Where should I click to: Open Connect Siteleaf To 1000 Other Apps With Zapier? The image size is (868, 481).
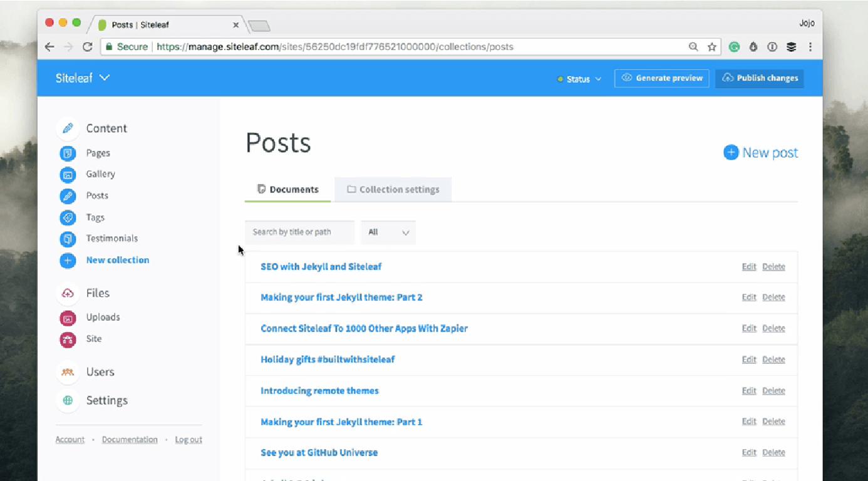pos(364,329)
